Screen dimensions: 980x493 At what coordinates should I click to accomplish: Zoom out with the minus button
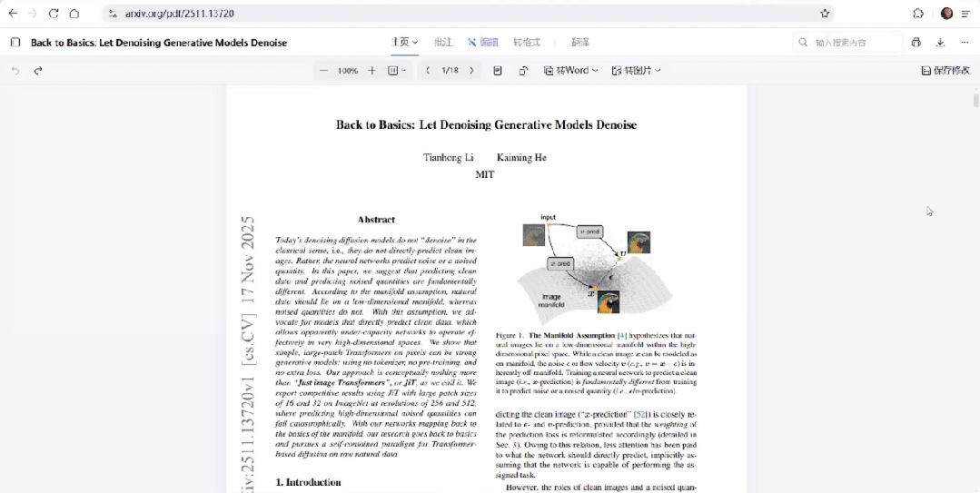[x=323, y=71]
